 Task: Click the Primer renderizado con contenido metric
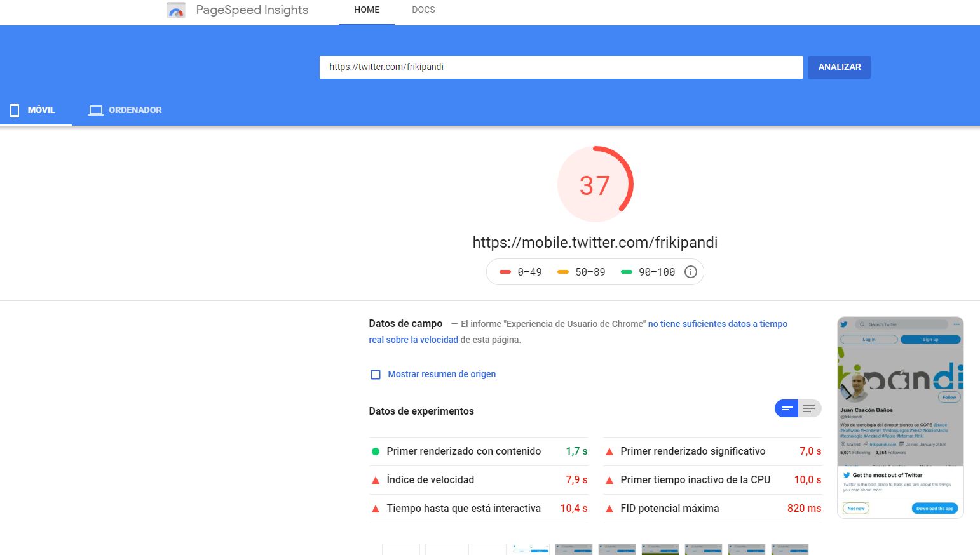[x=464, y=451]
